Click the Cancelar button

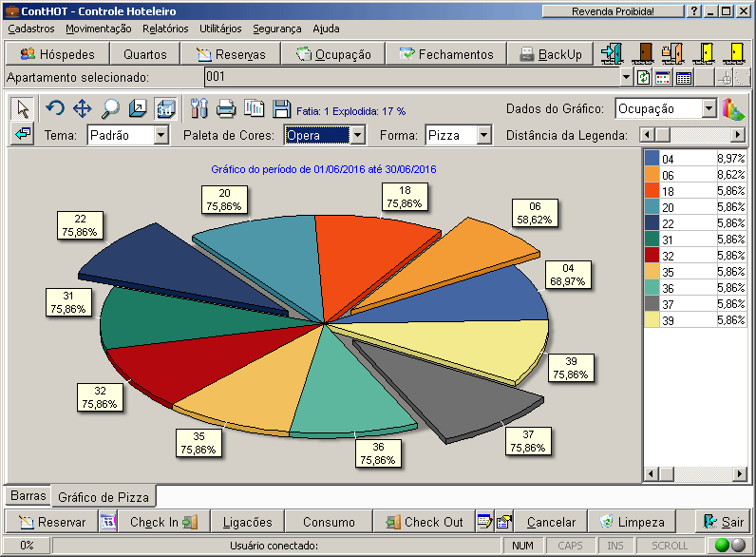click(x=551, y=522)
